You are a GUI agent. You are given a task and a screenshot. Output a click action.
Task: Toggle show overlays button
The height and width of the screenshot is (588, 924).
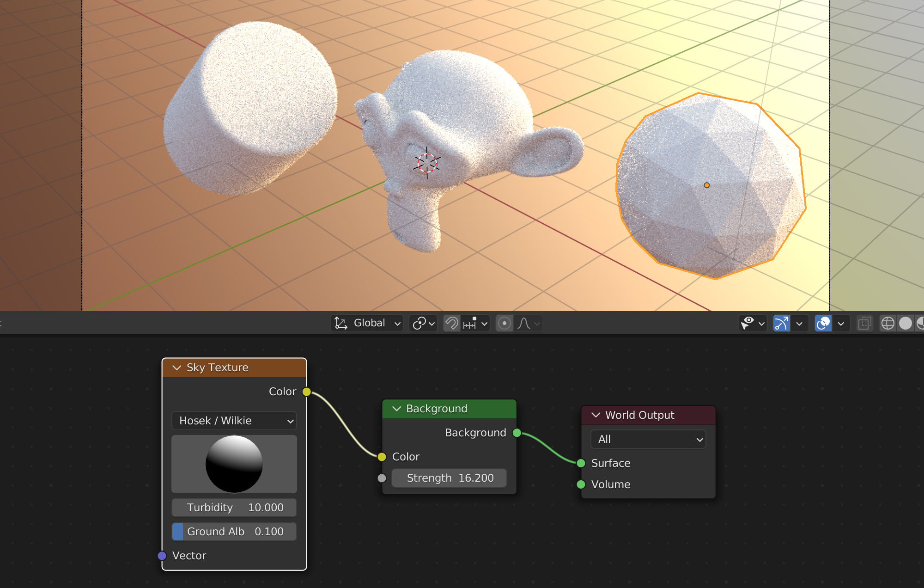[x=823, y=323]
